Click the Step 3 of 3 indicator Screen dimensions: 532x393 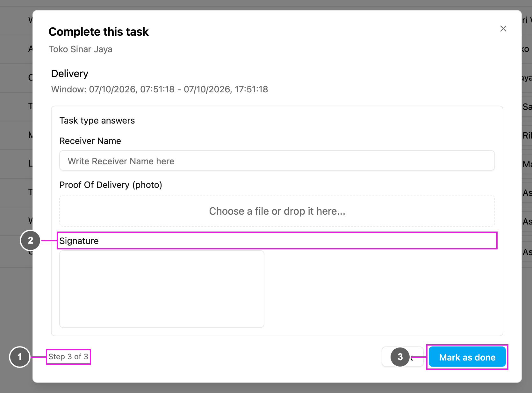click(x=68, y=357)
